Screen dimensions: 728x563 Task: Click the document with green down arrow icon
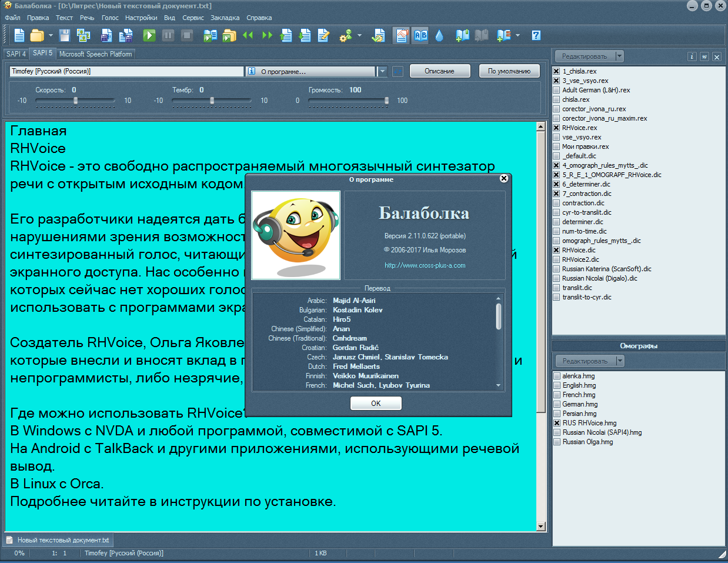pyautogui.click(x=305, y=35)
